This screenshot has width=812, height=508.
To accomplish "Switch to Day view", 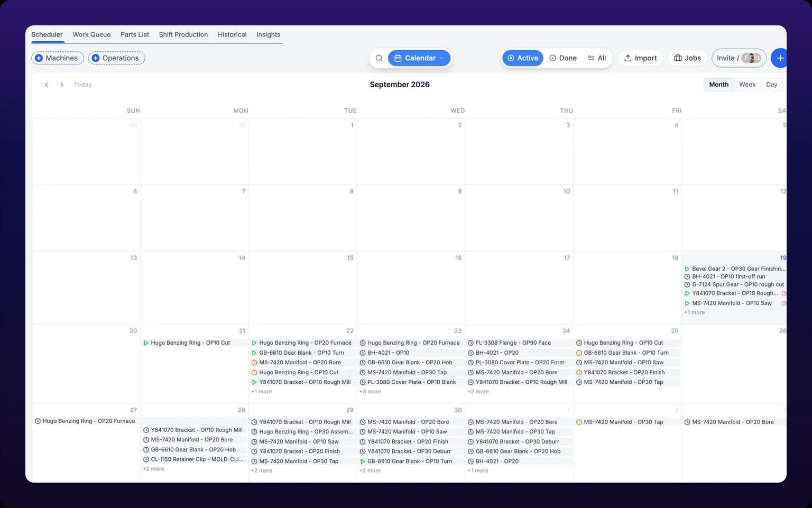I will 771,85.
